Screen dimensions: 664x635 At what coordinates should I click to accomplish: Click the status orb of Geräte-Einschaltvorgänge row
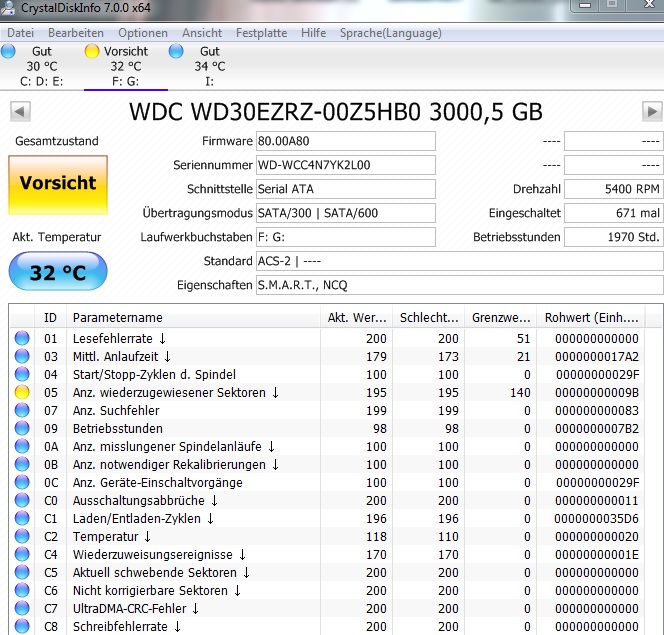click(22, 482)
